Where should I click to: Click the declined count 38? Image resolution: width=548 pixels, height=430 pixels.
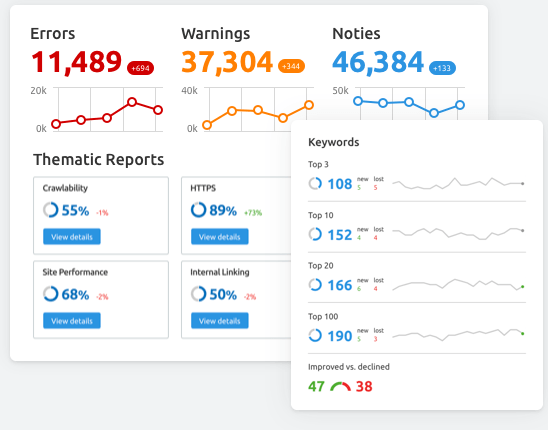point(364,387)
